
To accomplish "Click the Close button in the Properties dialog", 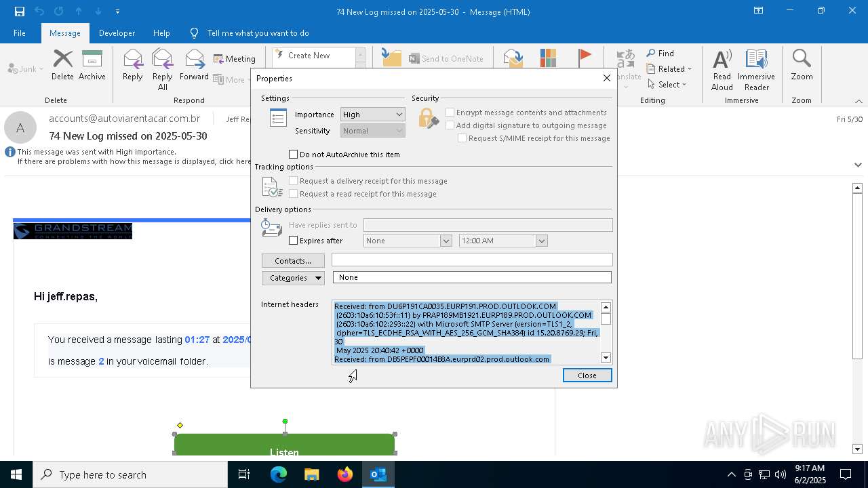I will [587, 375].
